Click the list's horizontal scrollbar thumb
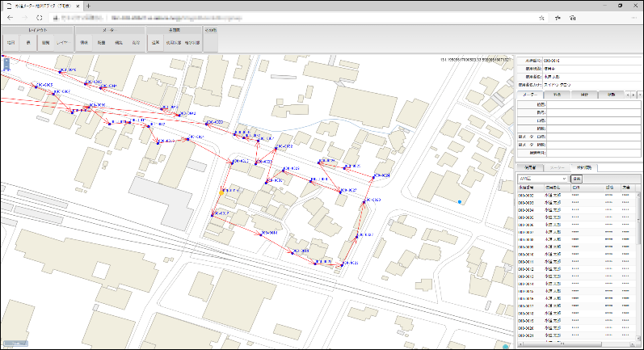The image size is (644, 350). click(x=562, y=344)
